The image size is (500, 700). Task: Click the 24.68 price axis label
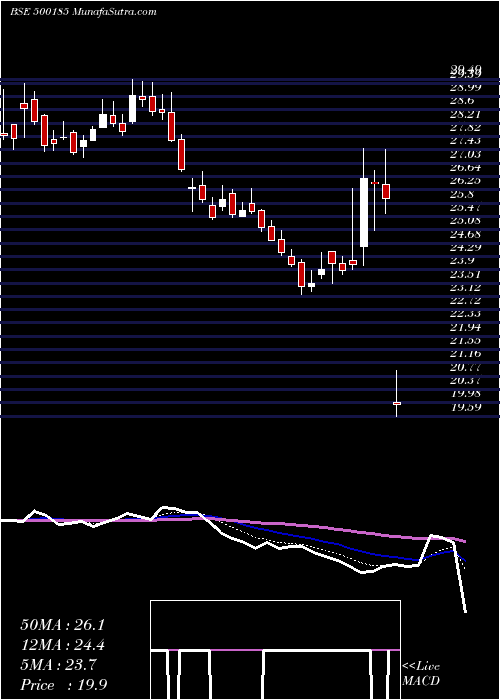click(466, 234)
